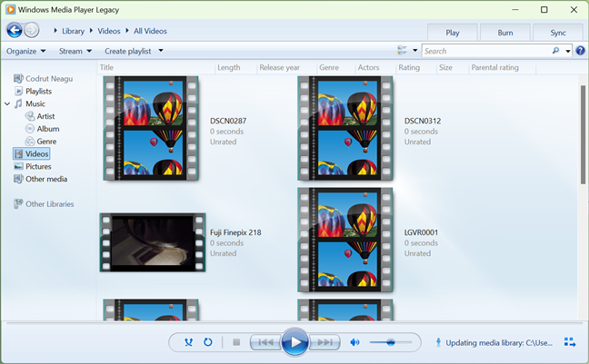The image size is (589, 364).
Task: Open the Artist category icon
Action: 30,116
